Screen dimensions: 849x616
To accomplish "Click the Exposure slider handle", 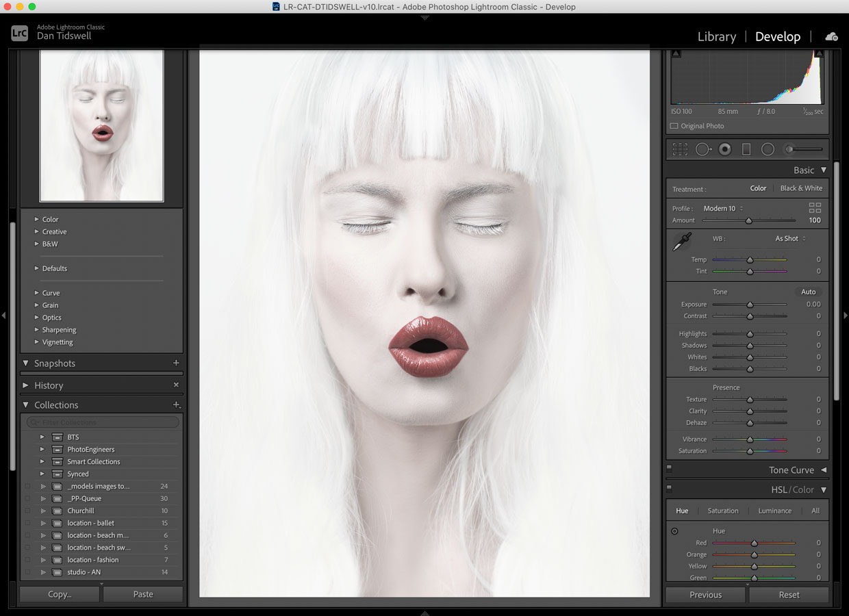I will (x=749, y=304).
